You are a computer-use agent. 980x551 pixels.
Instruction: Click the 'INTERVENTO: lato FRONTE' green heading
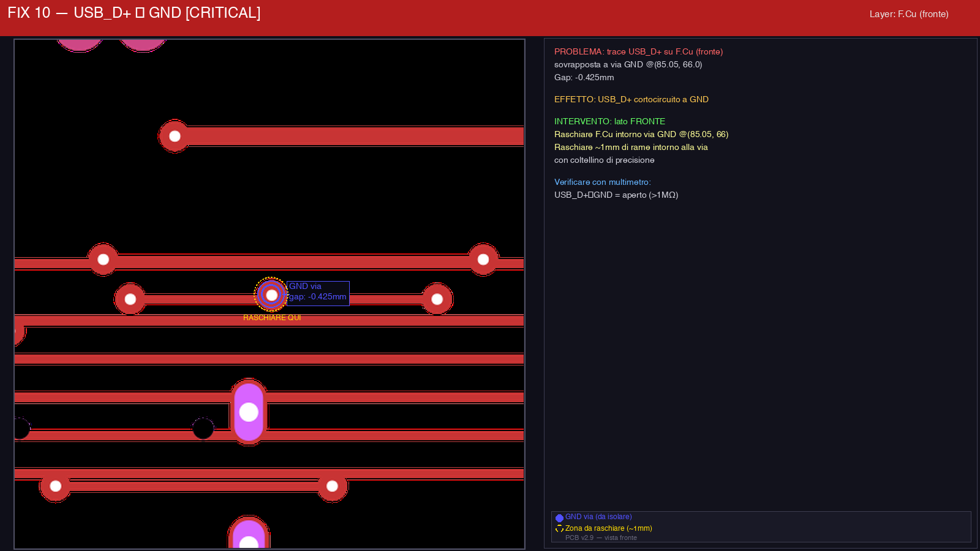[609, 122]
